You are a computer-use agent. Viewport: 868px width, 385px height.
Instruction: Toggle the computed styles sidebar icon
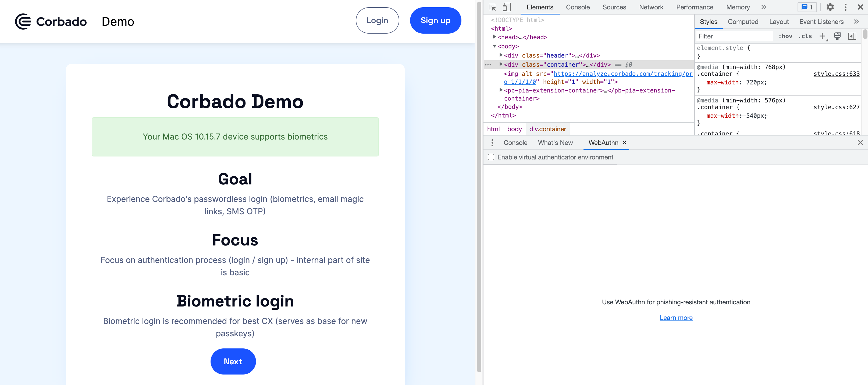(852, 36)
